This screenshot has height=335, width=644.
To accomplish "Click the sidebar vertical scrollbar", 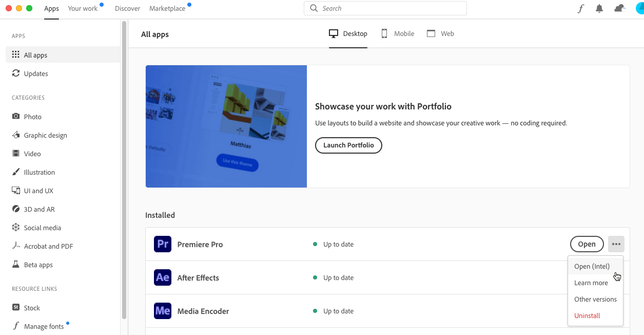I will point(124,170).
